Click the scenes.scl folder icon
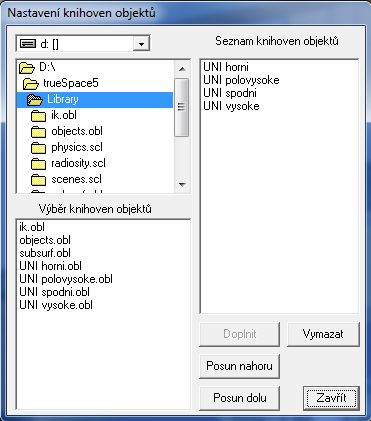 (39, 180)
